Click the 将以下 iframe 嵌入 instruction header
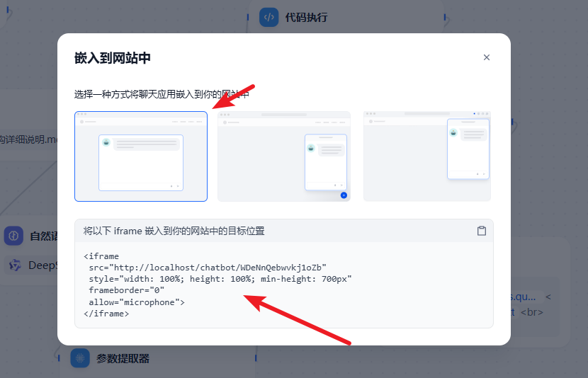This screenshot has width=588, height=378. [x=174, y=231]
